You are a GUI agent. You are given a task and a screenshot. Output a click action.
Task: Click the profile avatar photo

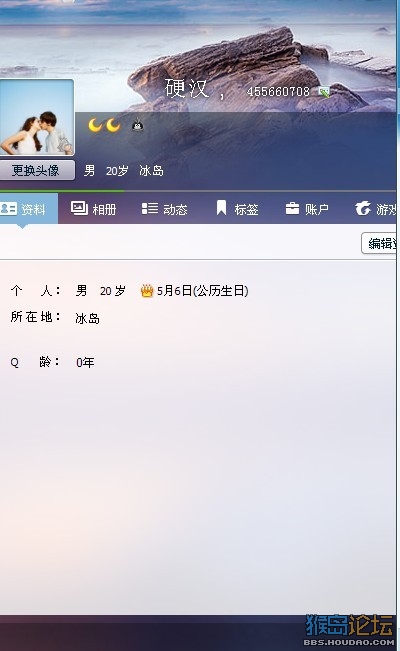click(x=37, y=117)
